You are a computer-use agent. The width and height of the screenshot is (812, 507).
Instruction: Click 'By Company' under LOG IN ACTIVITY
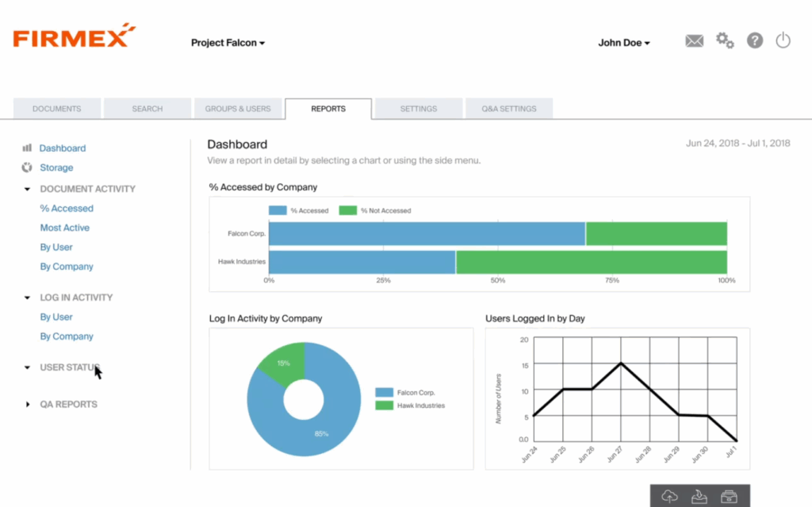point(67,336)
